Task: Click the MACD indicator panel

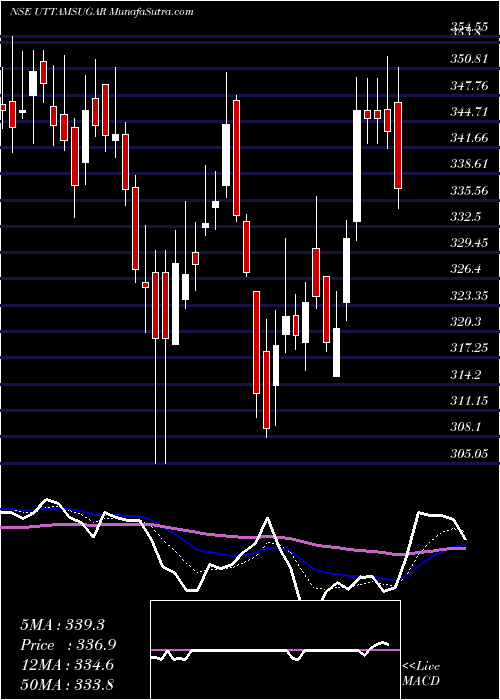Action: pos(275,650)
